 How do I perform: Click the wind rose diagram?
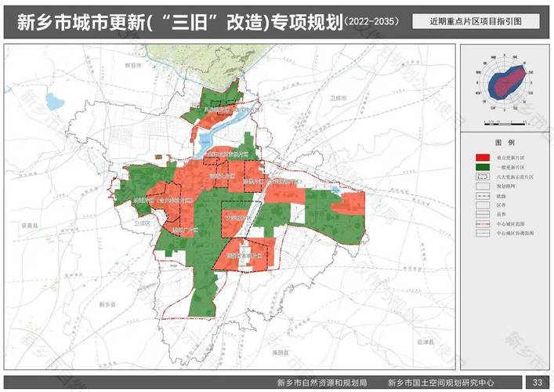click(x=505, y=82)
